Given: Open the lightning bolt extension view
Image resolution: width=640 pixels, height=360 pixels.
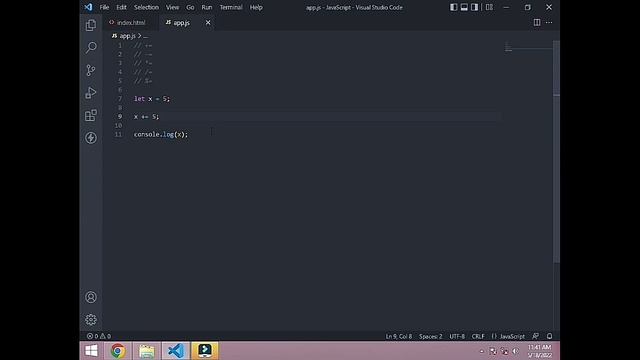Looking at the screenshot, I should tap(91, 138).
